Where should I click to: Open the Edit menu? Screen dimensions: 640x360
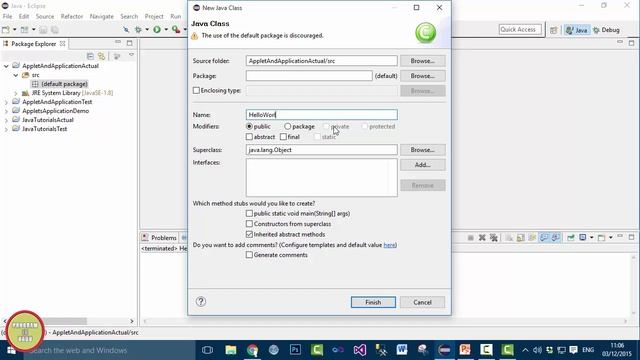click(24, 16)
